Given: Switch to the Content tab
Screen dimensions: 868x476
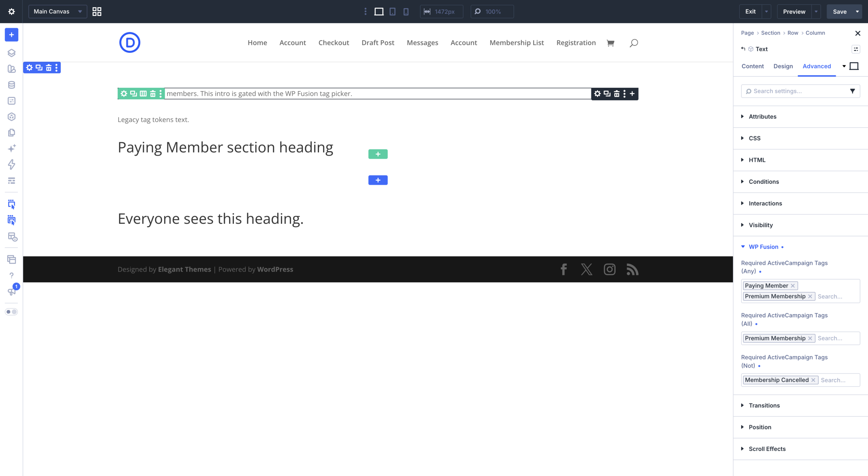Looking at the screenshot, I should [x=752, y=66].
